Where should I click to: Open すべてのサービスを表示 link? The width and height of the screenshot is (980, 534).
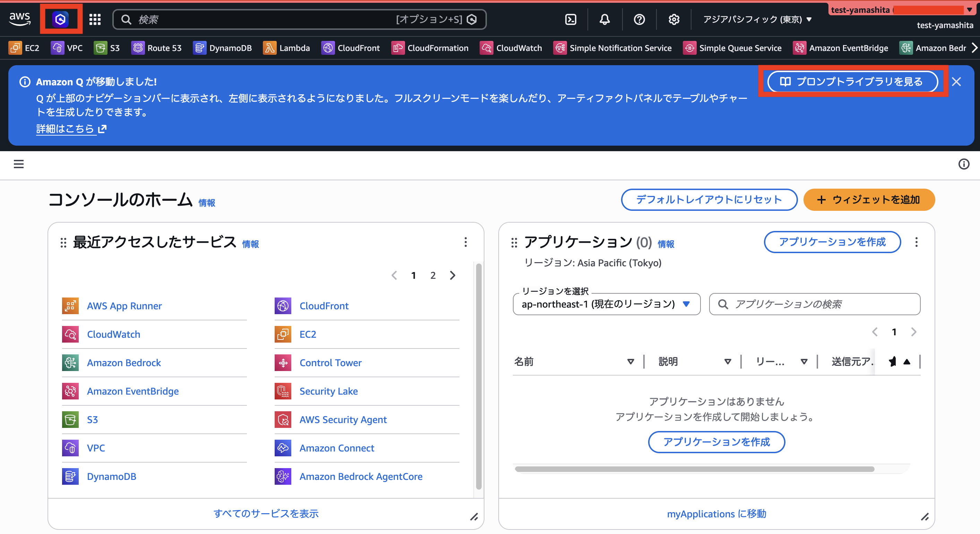click(266, 514)
